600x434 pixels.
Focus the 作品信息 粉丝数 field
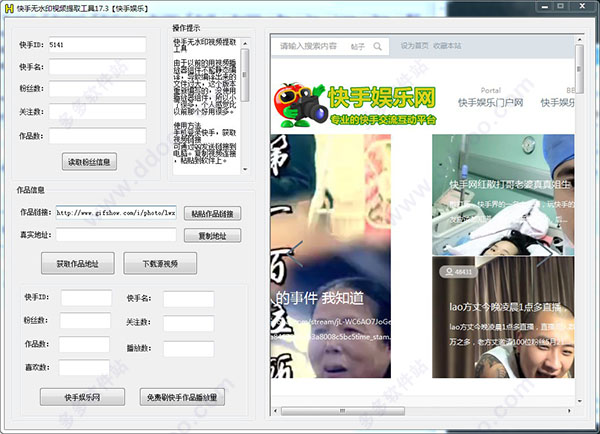(85, 321)
